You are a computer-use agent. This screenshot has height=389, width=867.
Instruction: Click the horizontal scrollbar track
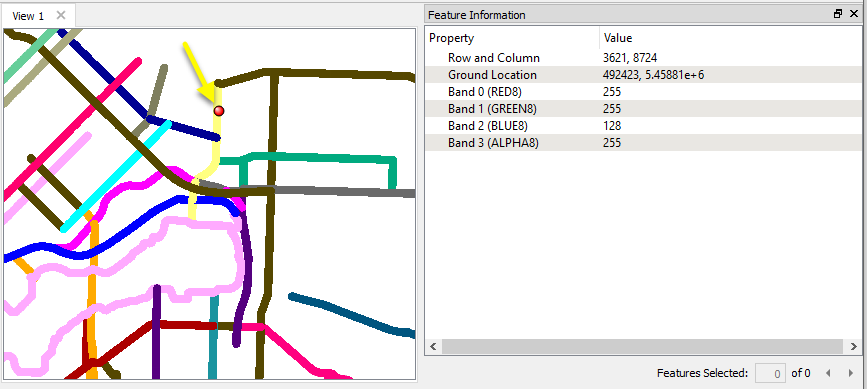[x=643, y=346]
